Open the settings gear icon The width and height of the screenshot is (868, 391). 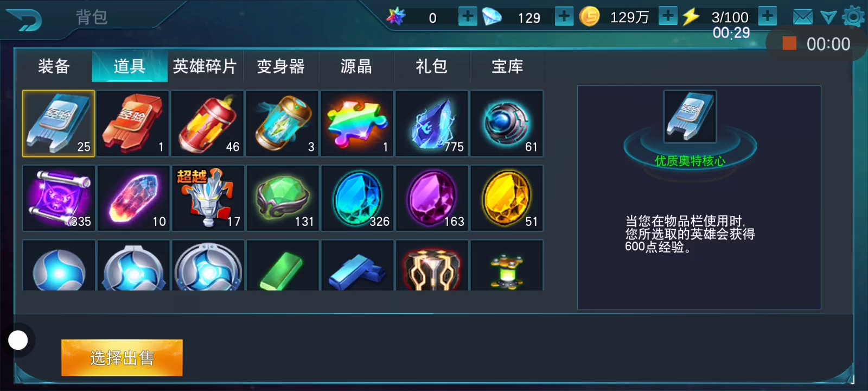click(x=853, y=17)
